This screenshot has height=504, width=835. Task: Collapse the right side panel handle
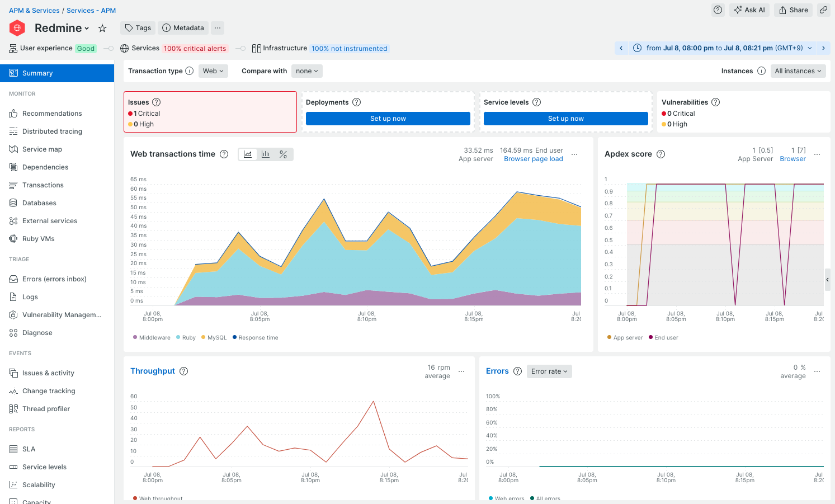[828, 280]
